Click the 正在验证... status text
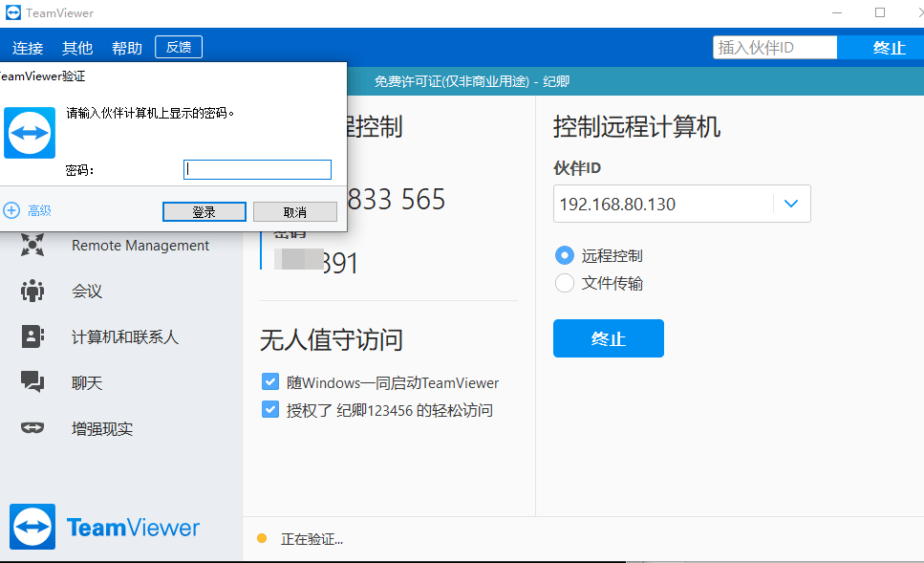Viewport: 924px width, 563px height. pos(312,539)
